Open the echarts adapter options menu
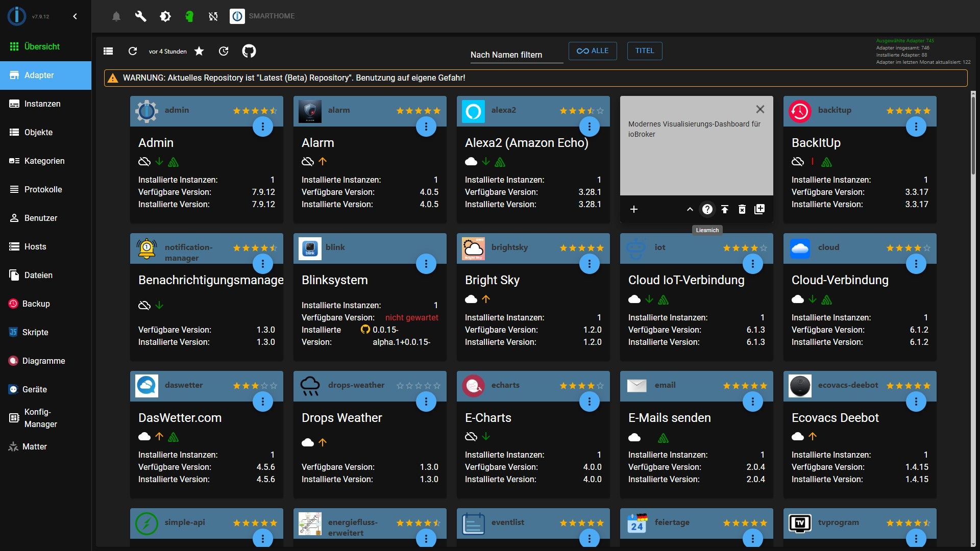Screen dimensions: 980x551 click(x=590, y=402)
